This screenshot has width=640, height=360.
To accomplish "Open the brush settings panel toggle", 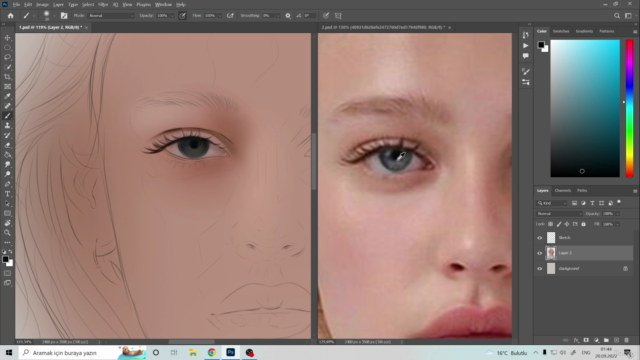I will click(x=64, y=16).
